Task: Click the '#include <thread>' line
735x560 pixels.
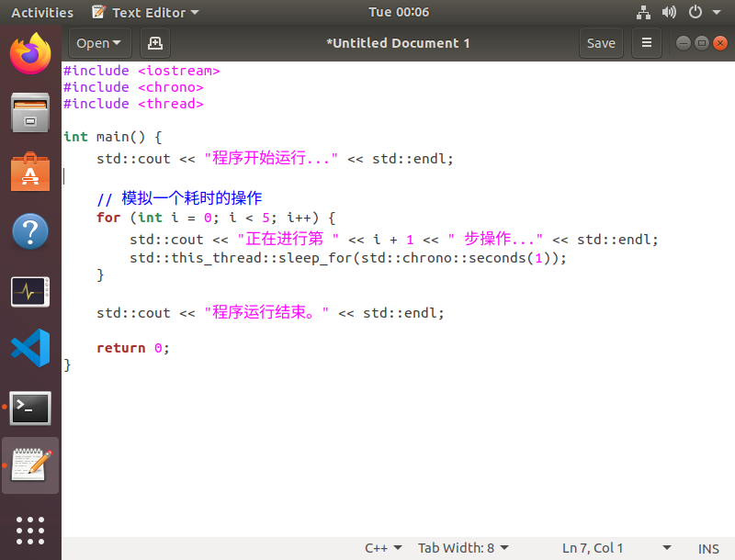Action: [x=133, y=104]
